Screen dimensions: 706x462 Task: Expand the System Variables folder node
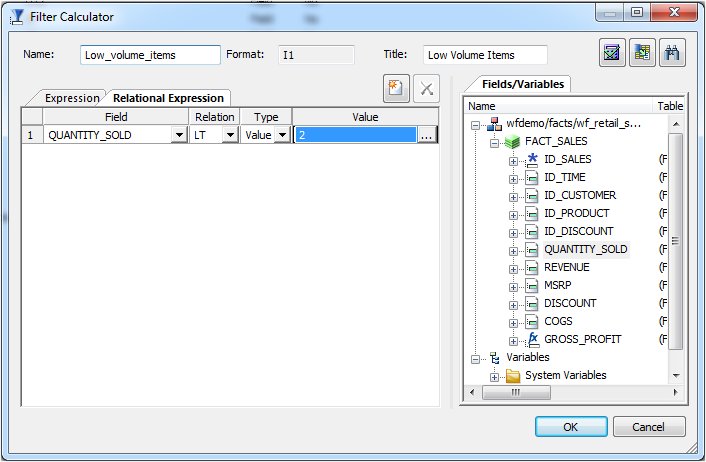point(494,377)
